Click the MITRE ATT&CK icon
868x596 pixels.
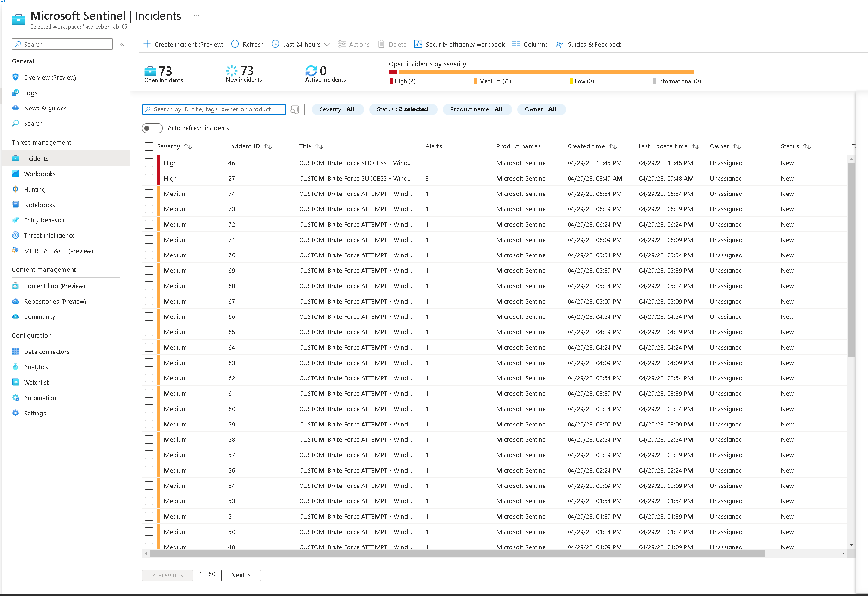click(x=16, y=251)
